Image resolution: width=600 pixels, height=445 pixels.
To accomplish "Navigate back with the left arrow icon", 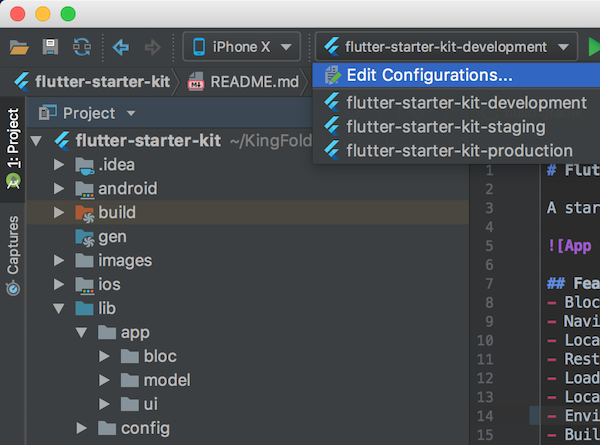I will pos(121,47).
